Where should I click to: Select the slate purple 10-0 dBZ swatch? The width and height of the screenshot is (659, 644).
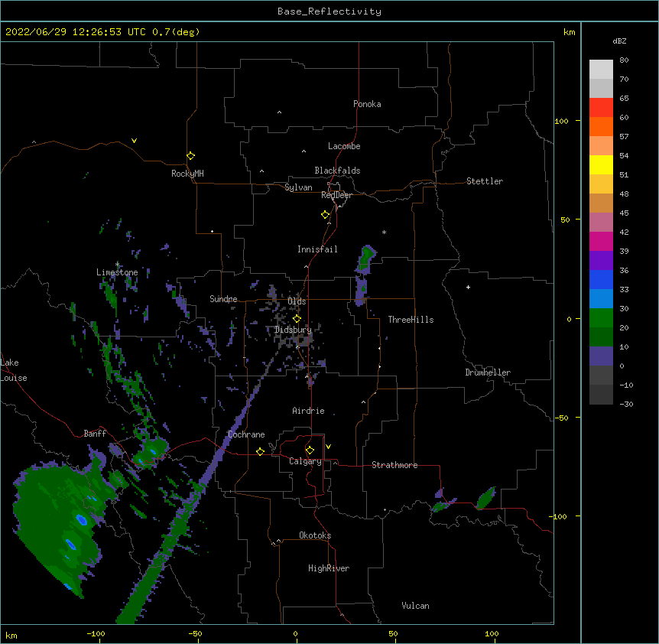pyautogui.click(x=601, y=356)
